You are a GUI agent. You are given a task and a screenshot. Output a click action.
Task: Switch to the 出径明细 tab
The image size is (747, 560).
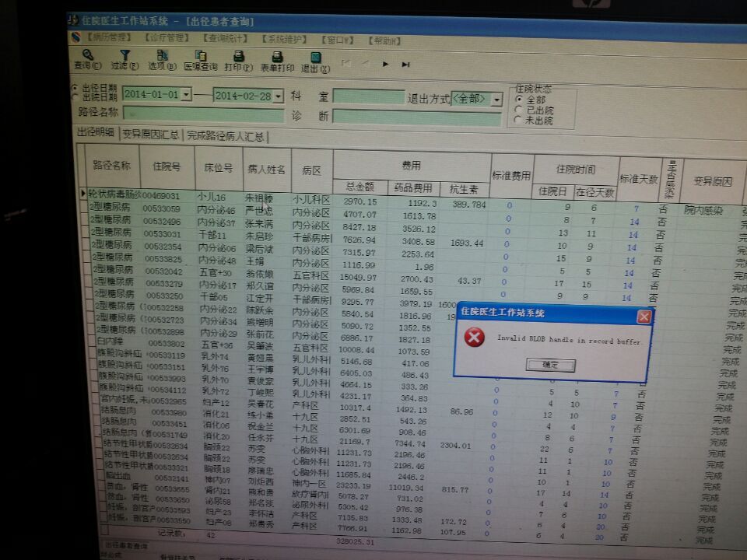pyautogui.click(x=96, y=132)
